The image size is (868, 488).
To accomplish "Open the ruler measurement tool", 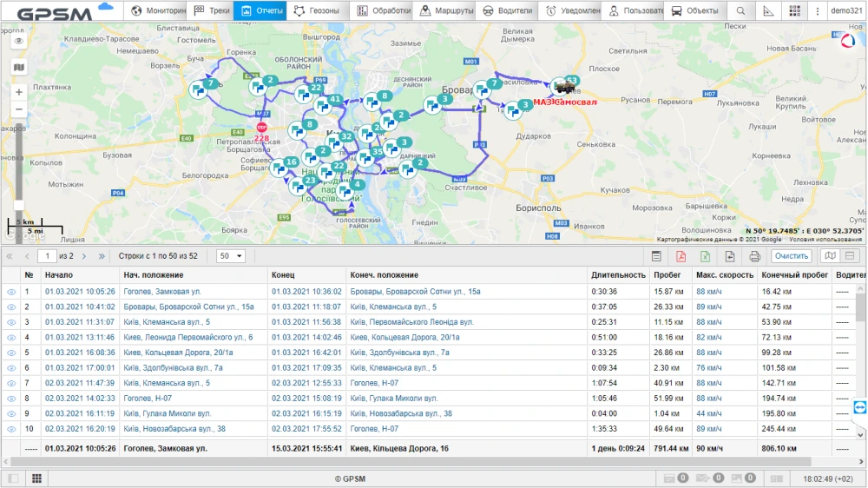I will [x=767, y=11].
